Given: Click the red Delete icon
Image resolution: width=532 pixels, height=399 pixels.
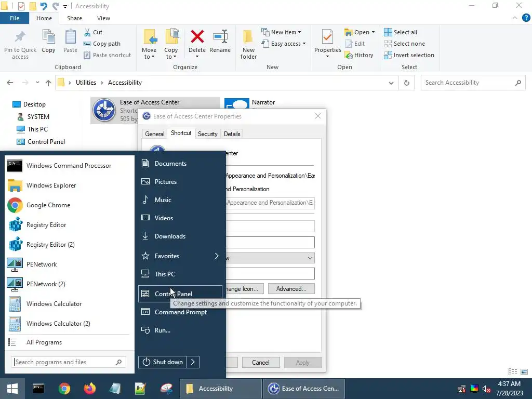Looking at the screenshot, I should point(197,37).
